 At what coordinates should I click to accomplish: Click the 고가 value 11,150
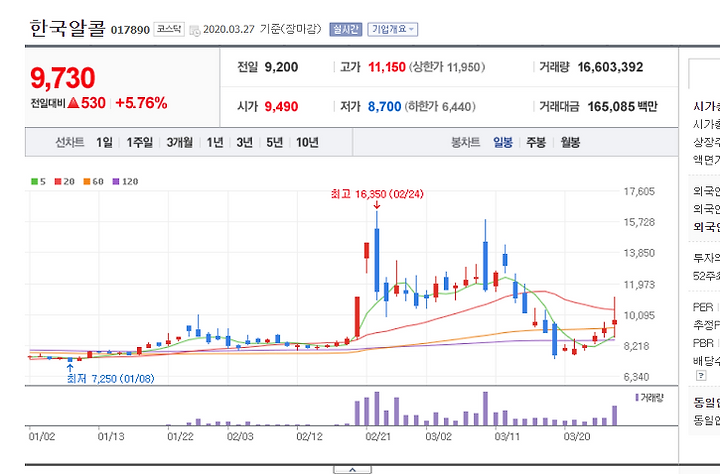point(387,67)
